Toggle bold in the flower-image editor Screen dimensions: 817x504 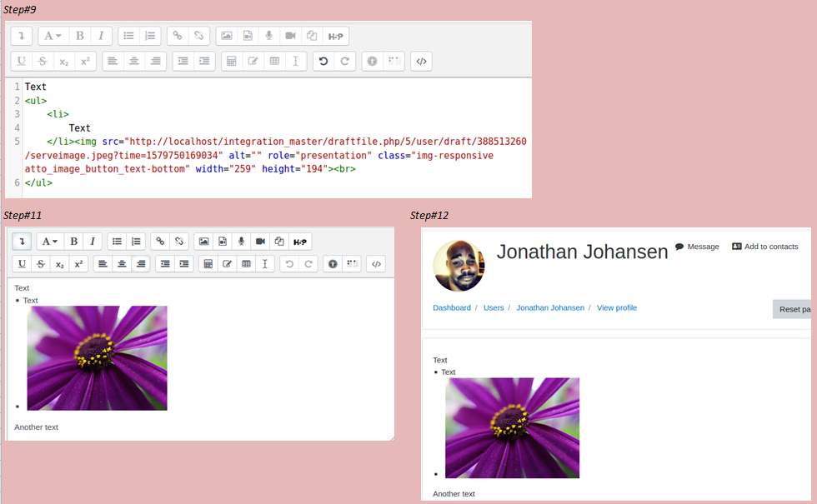[74, 242]
